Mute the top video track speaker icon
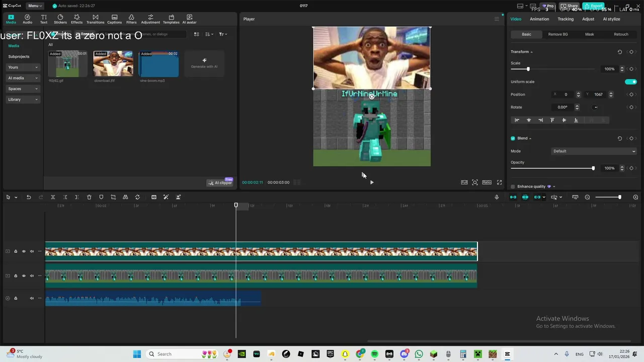Image resolution: width=644 pixels, height=362 pixels. coord(32,251)
